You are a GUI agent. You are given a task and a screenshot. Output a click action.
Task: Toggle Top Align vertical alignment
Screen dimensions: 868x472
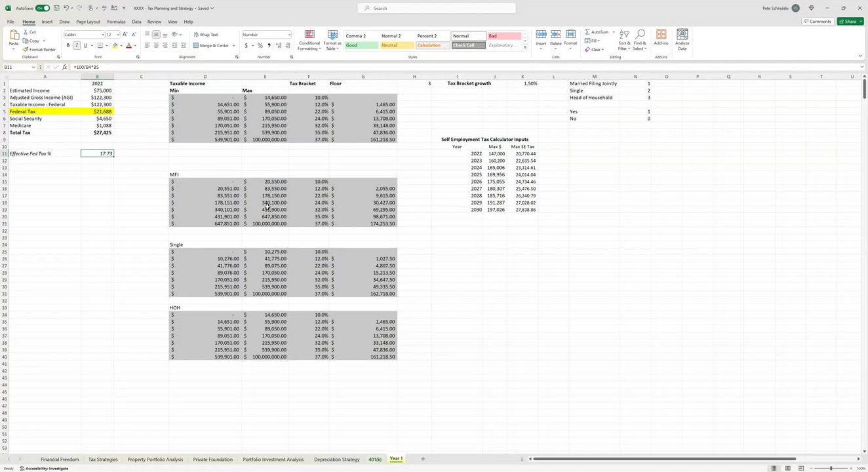[147, 35]
